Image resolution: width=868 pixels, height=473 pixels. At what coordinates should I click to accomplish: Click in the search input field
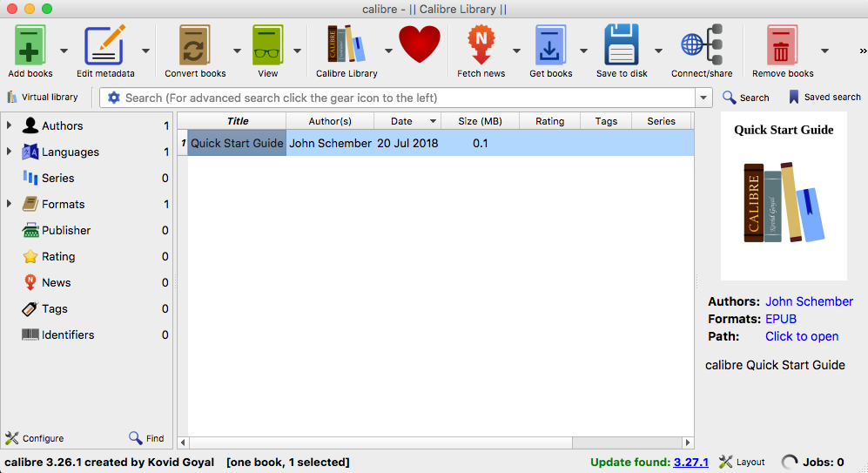[x=400, y=98]
